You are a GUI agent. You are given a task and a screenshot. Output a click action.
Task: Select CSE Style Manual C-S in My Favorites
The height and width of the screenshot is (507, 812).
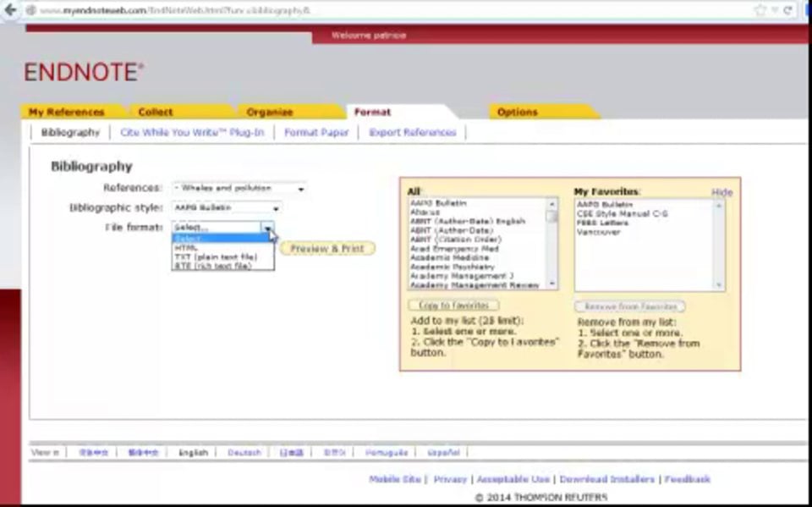(622, 213)
